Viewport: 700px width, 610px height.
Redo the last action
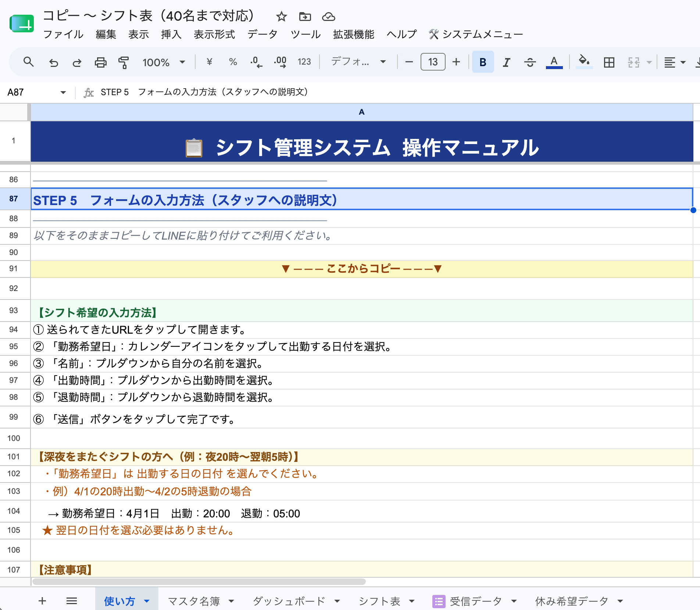tap(77, 62)
